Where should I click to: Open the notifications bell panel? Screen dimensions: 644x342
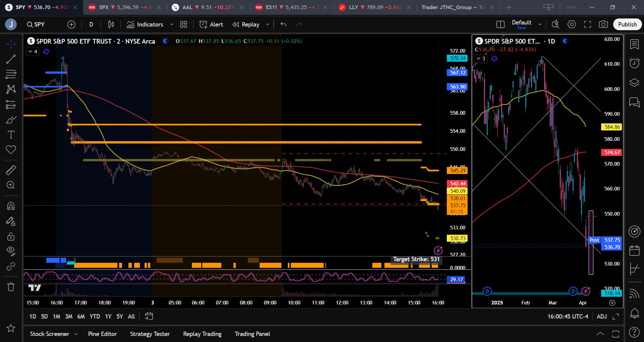pyautogui.click(x=634, y=313)
